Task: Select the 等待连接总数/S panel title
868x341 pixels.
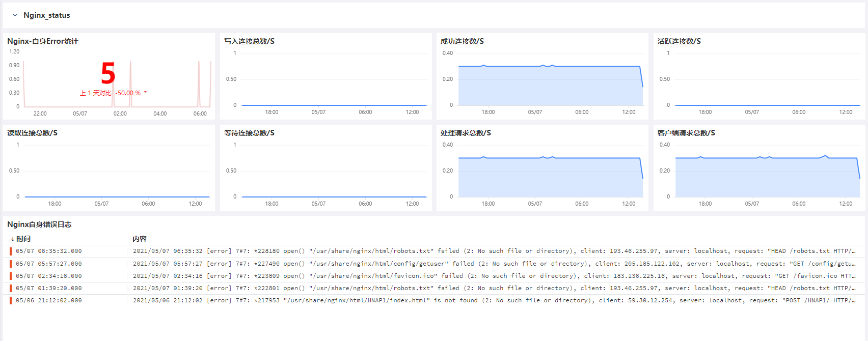Action: 249,133
